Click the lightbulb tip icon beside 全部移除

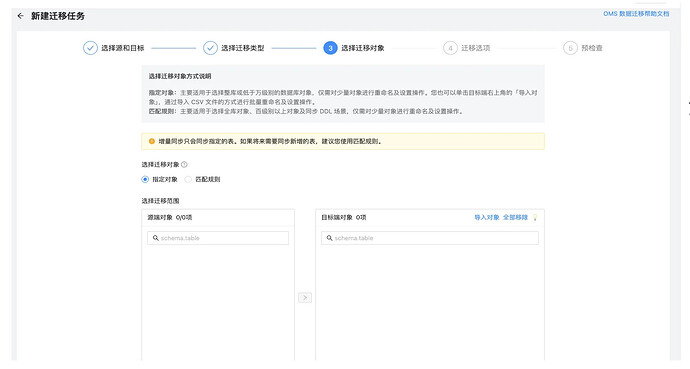[x=535, y=217]
